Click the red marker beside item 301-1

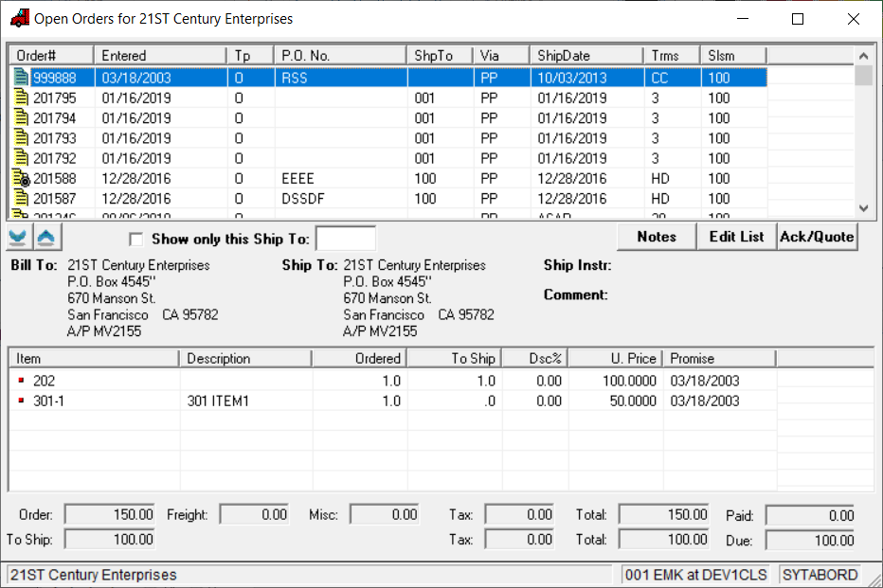click(21, 401)
